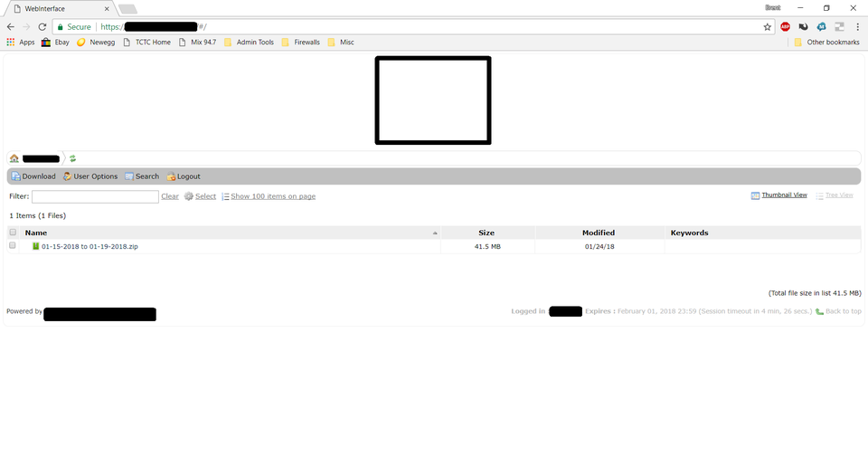
Task: Select the 41.5 MB size cell
Action: pyautogui.click(x=487, y=247)
